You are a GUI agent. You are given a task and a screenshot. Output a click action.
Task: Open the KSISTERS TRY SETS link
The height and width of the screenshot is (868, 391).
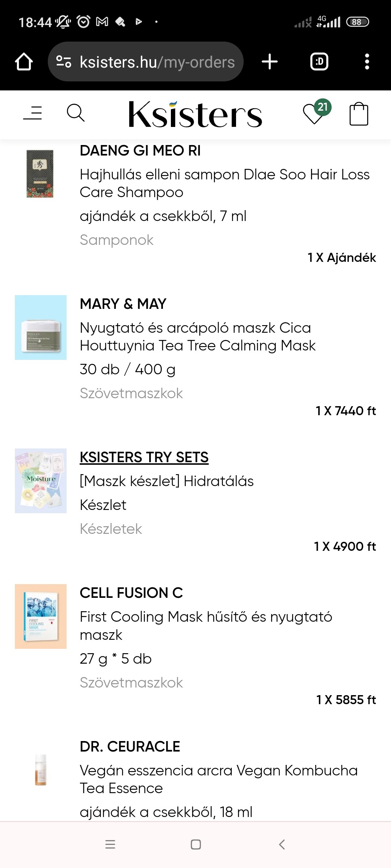coord(144,457)
